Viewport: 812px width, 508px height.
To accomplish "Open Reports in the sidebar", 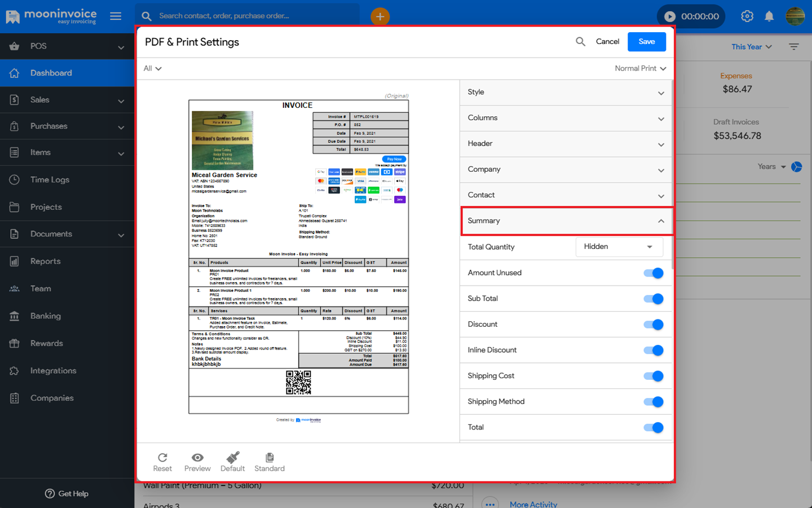I will coord(45,261).
